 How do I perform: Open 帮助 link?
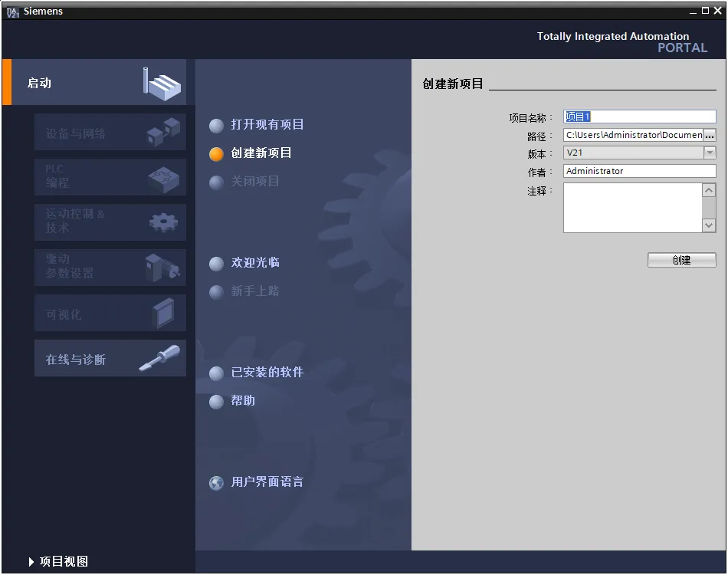click(x=243, y=400)
